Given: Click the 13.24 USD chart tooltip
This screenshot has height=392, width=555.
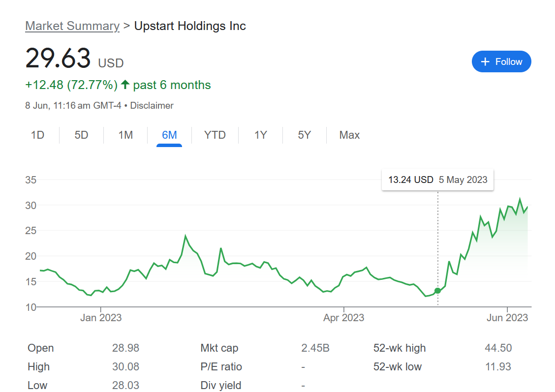Looking at the screenshot, I should point(437,180).
